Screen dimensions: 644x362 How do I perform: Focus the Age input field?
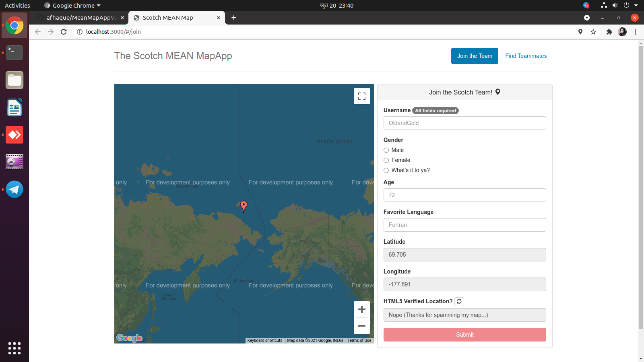[x=464, y=195]
